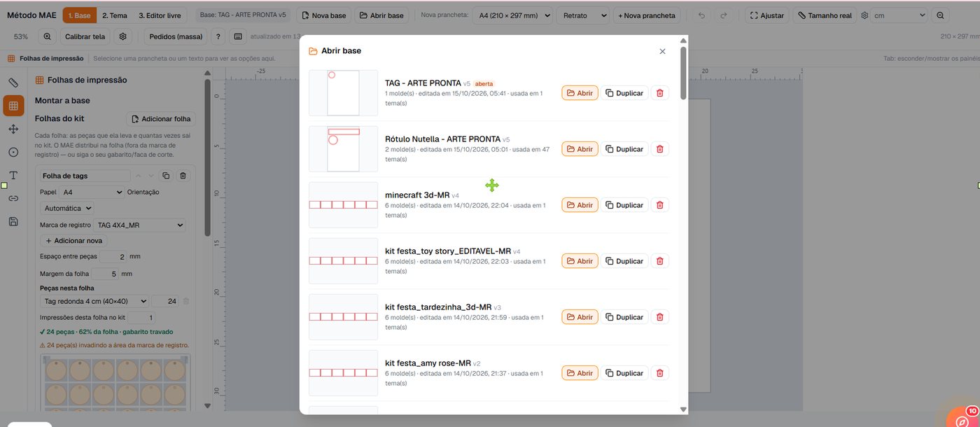The image size is (980, 427).
Task: Click the keyboard shortcuts icon
Action: (x=238, y=36)
